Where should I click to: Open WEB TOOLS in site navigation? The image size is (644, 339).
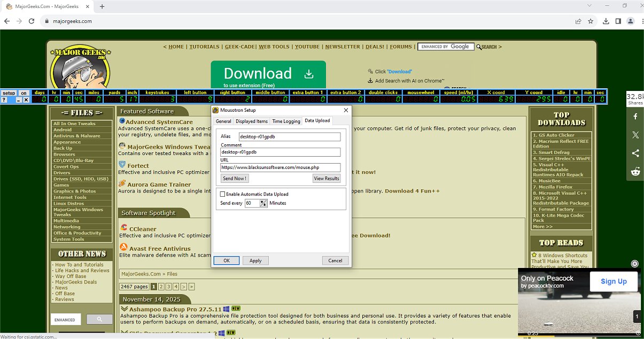[x=274, y=47]
